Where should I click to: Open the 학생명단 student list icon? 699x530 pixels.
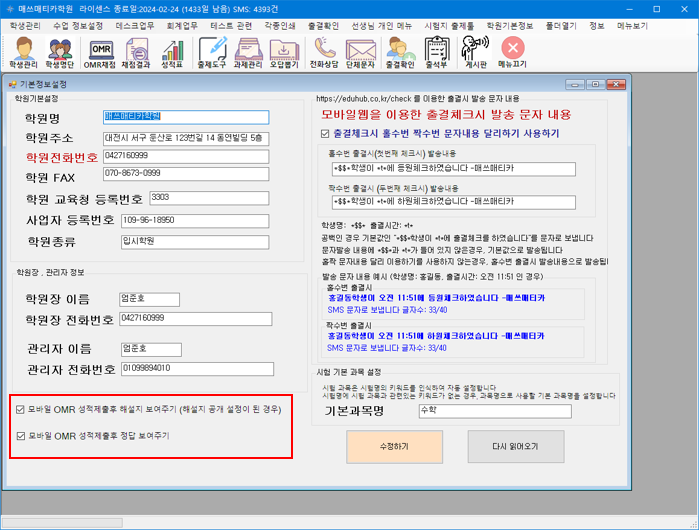click(x=60, y=53)
